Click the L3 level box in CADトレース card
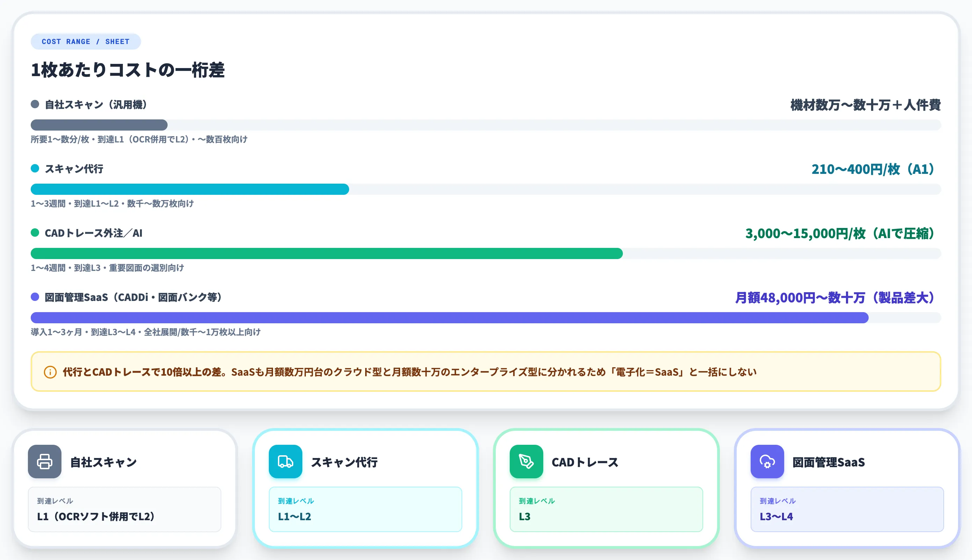The image size is (972, 560). [606, 509]
